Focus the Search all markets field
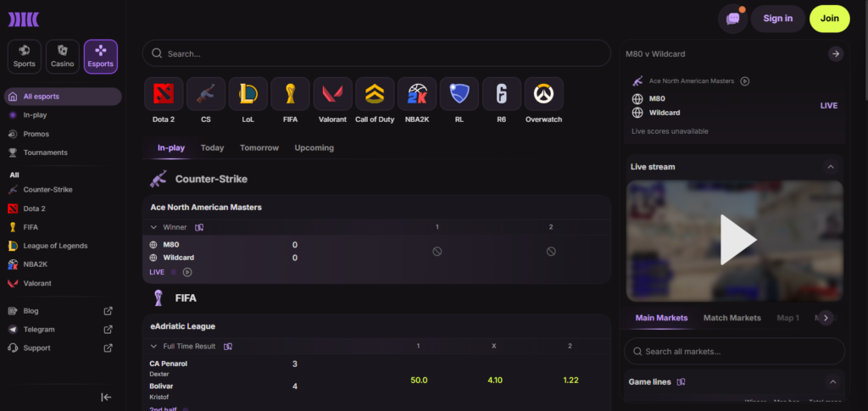This screenshot has height=411, width=868. tap(734, 352)
